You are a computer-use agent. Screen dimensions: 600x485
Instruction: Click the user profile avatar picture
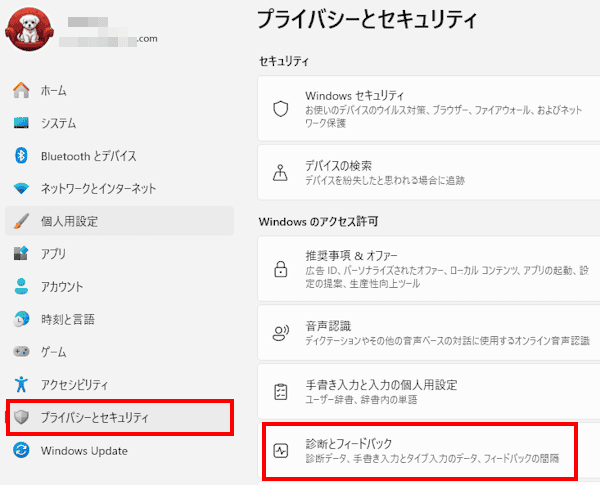[29, 29]
